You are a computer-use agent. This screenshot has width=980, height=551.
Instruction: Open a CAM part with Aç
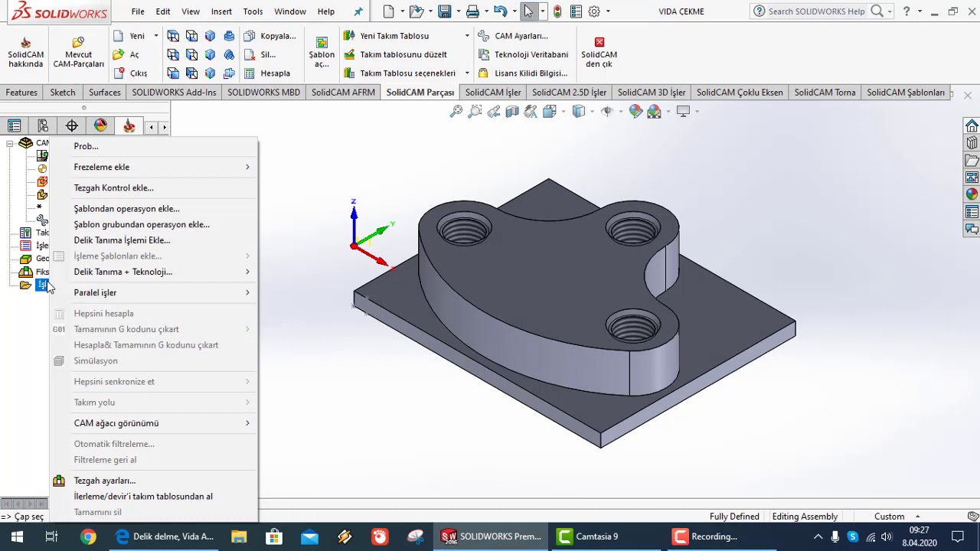point(127,54)
